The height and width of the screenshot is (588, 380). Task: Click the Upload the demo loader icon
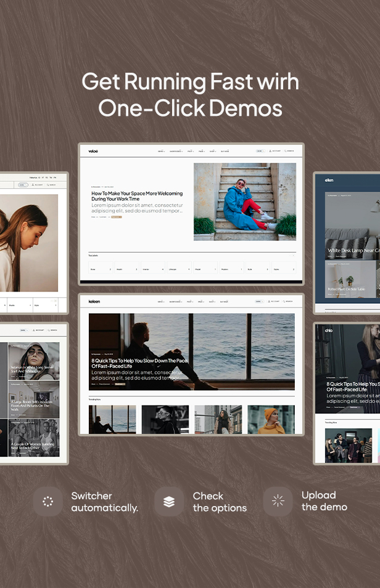tap(278, 501)
